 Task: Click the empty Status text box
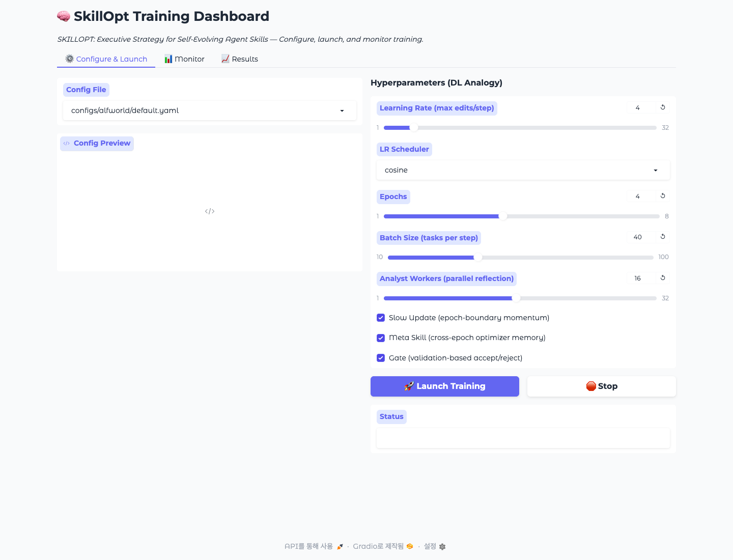tap(523, 438)
